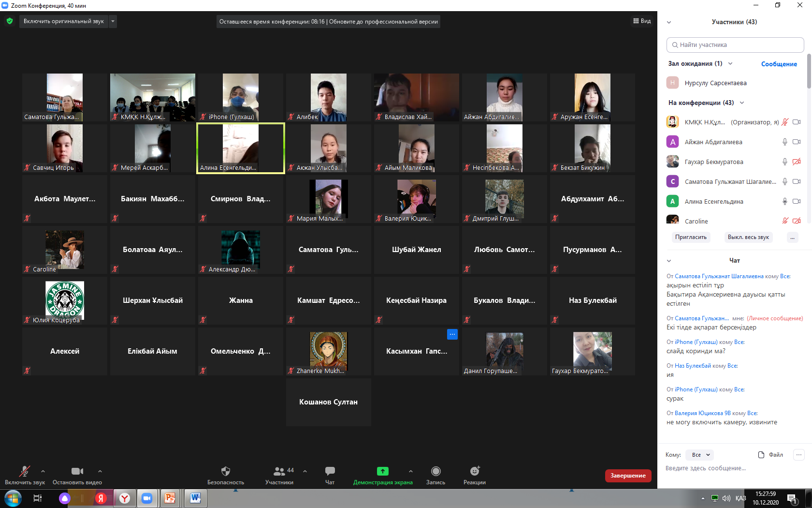Image resolution: width=812 pixels, height=508 pixels.
Task: Click the blue more-options button on Касымхан tile
Action: tap(452, 334)
